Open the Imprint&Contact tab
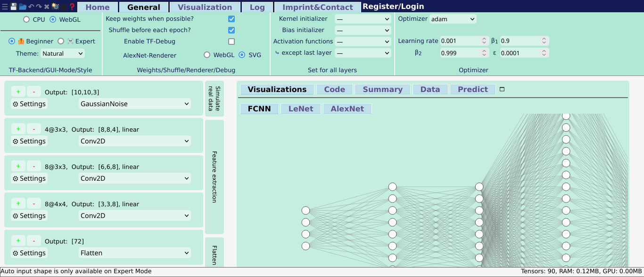The height and width of the screenshot is (277, 644). coord(318,7)
